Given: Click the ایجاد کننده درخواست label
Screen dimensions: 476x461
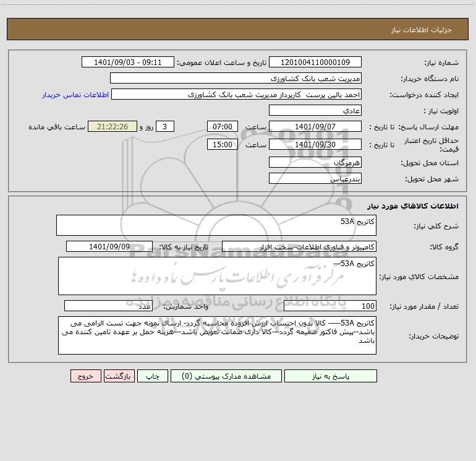Looking at the screenshot, I should click(424, 95).
